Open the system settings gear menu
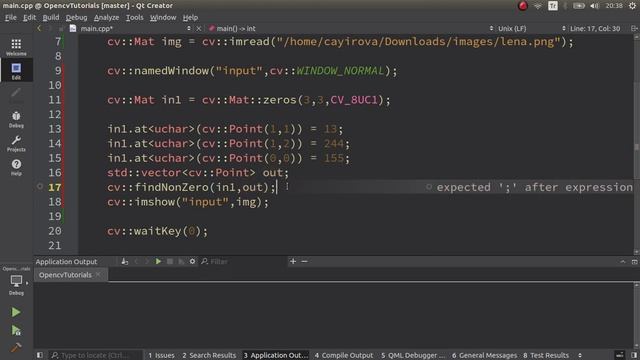The image size is (640, 360). 632,6
